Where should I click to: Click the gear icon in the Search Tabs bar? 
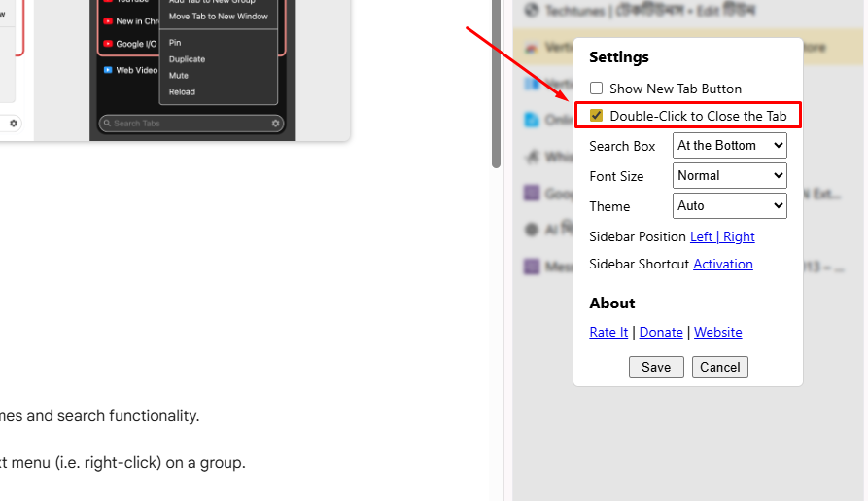276,123
